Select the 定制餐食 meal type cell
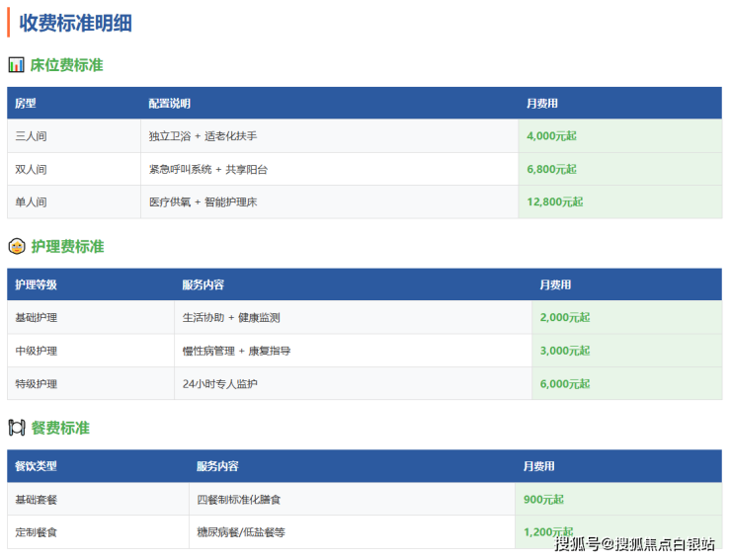Screen dimensions: 731x560 (x=99, y=532)
